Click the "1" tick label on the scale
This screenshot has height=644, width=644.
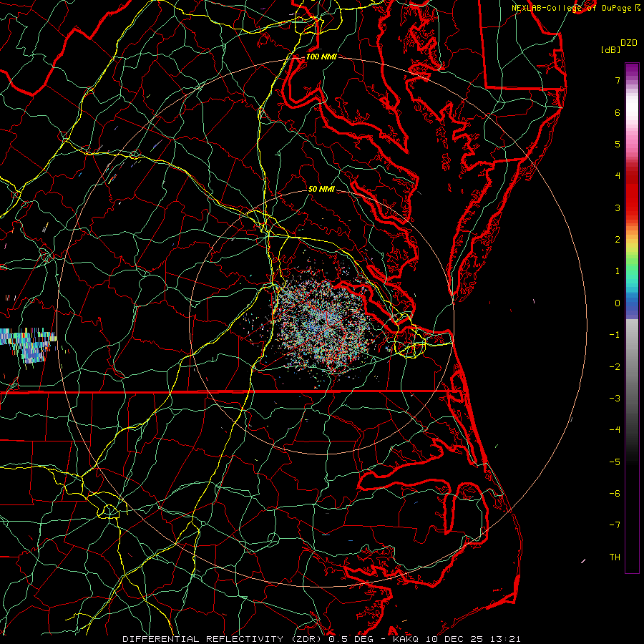pos(618,271)
